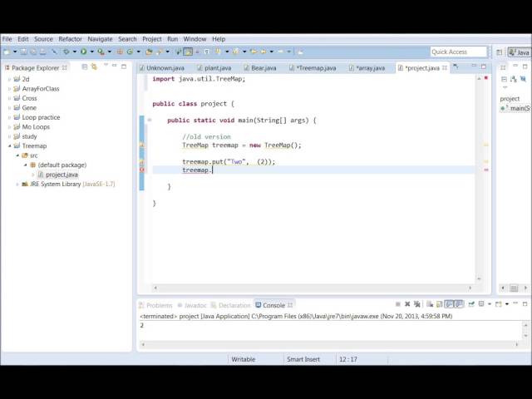Open the Refactor menu
532x399 pixels.
click(70, 39)
